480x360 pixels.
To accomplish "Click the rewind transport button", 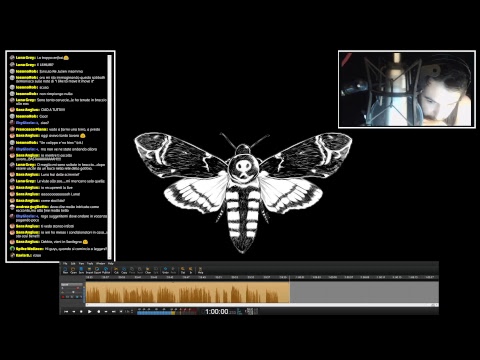I will pyautogui.click(x=74, y=311).
